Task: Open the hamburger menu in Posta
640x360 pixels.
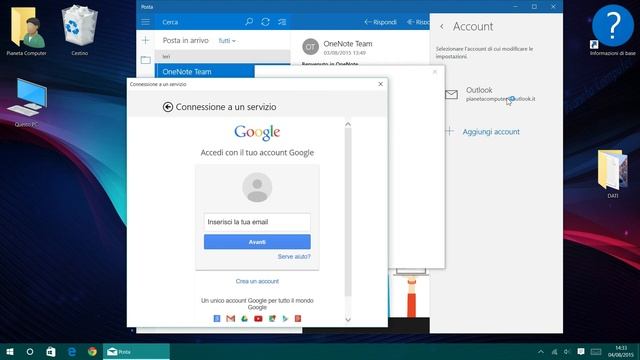Action: 145,22
